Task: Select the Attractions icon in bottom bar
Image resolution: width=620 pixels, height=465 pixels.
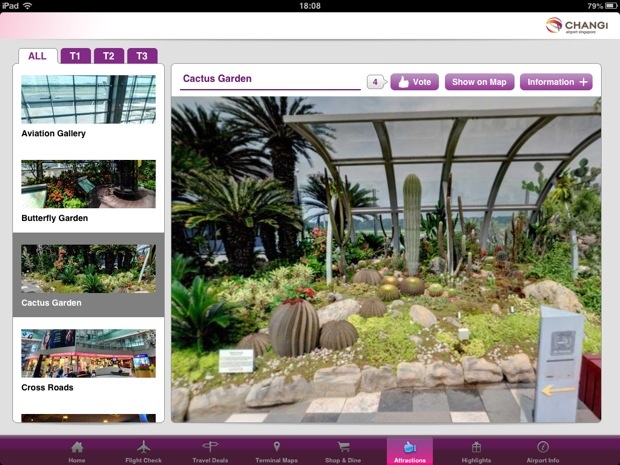Action: (x=409, y=450)
